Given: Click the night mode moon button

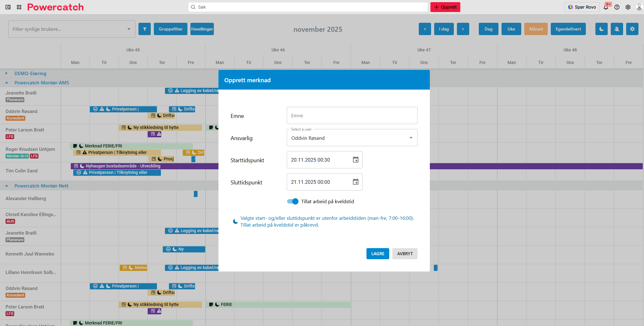Looking at the screenshot, I should click(x=601, y=29).
